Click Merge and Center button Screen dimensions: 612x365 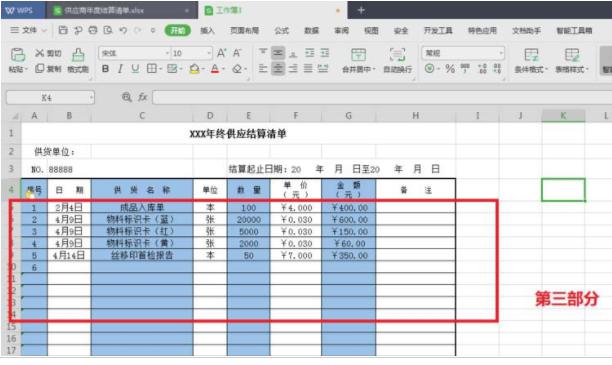[x=358, y=61]
